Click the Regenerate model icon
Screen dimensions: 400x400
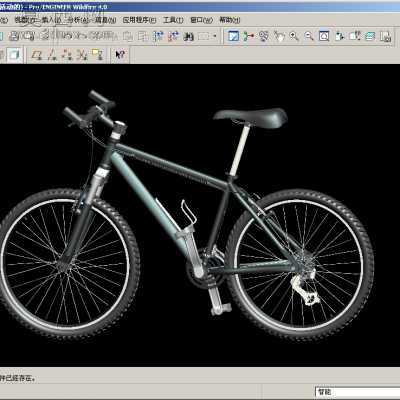tap(158, 36)
